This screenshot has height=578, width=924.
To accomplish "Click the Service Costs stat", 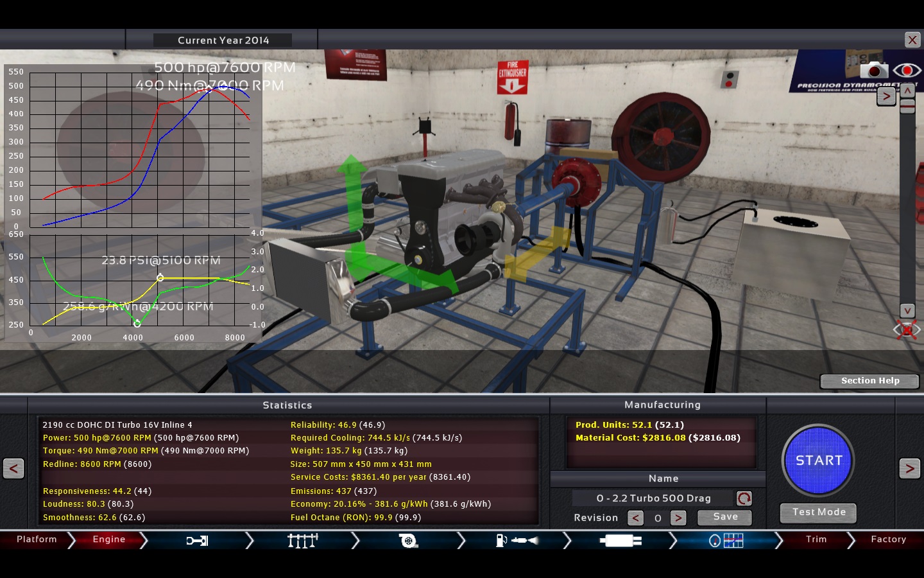I will click(x=380, y=477).
